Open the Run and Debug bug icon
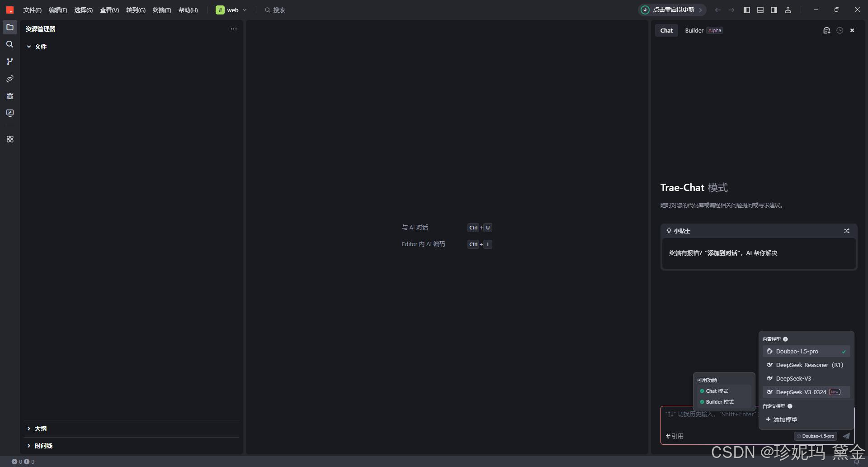The image size is (868, 467). pyautogui.click(x=10, y=96)
